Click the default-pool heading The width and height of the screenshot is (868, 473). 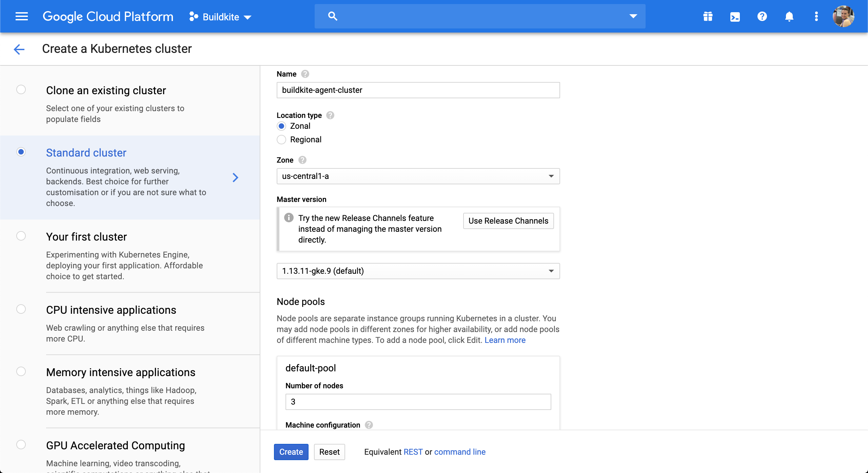point(311,368)
